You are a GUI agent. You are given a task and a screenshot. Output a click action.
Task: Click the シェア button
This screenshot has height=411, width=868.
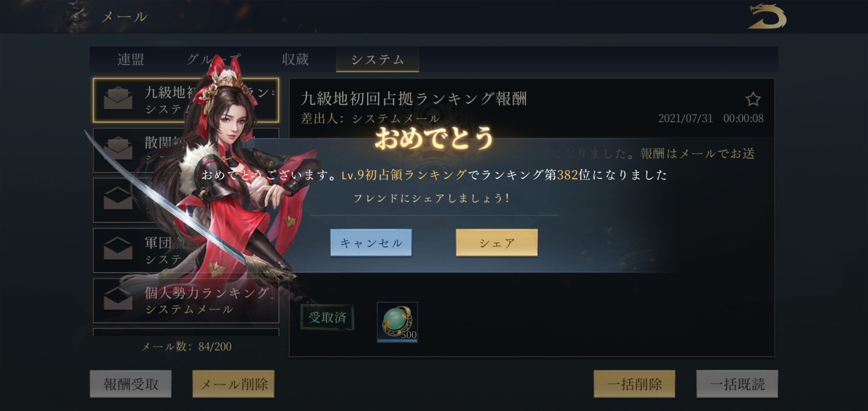(x=497, y=243)
